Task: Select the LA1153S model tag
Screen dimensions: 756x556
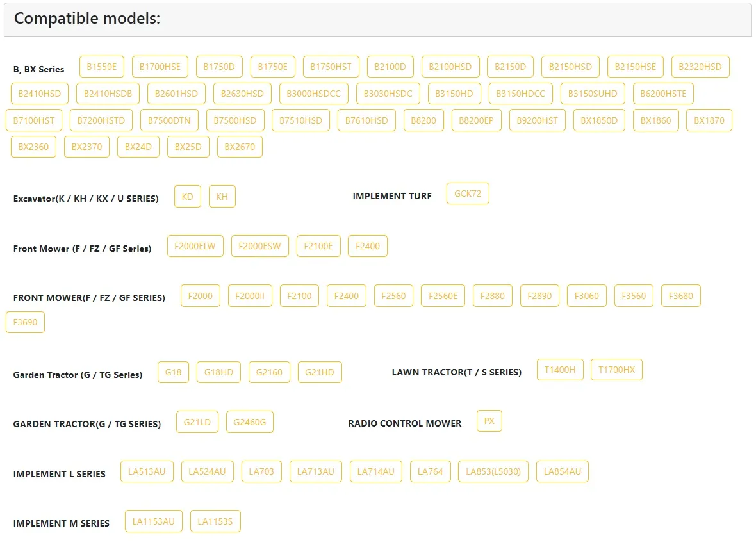Action: [215, 521]
